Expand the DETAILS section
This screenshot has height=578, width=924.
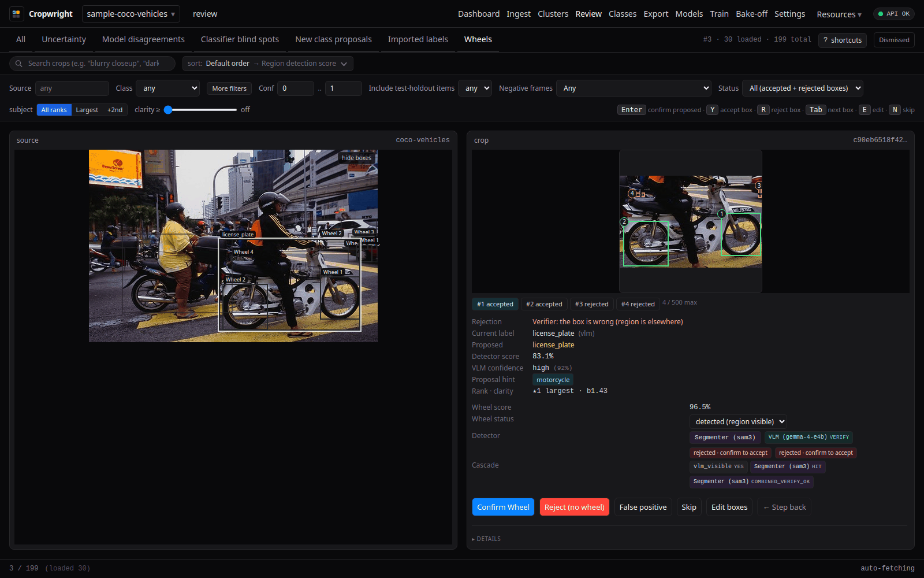tap(486, 539)
